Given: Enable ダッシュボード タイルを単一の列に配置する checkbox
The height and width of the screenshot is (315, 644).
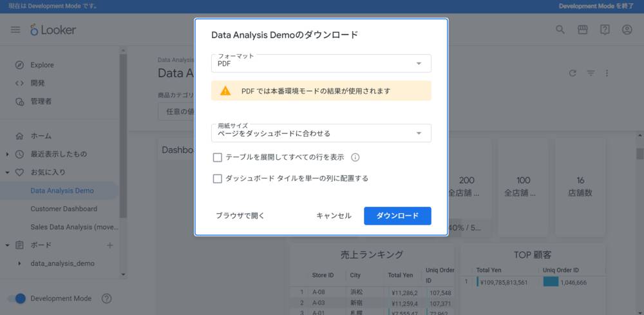Looking at the screenshot, I should coord(217,178).
